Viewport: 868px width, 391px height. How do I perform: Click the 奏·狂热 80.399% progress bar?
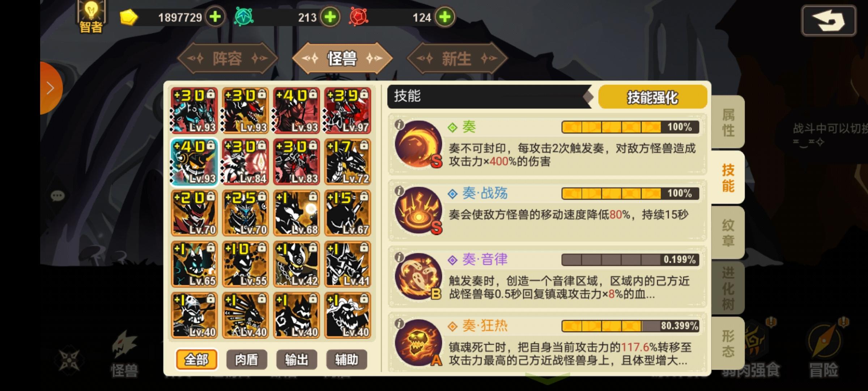click(630, 326)
